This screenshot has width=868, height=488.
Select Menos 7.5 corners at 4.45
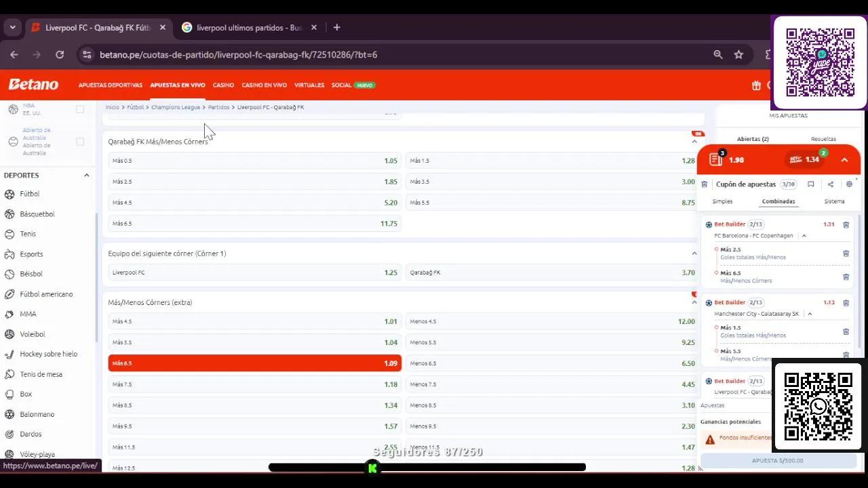tap(552, 384)
